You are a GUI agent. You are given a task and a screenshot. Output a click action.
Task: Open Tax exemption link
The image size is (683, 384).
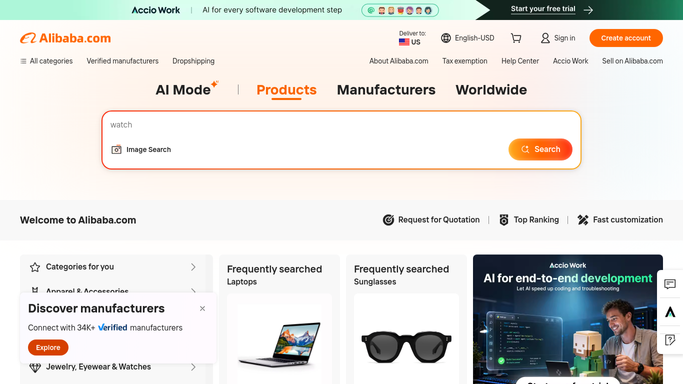(x=464, y=61)
